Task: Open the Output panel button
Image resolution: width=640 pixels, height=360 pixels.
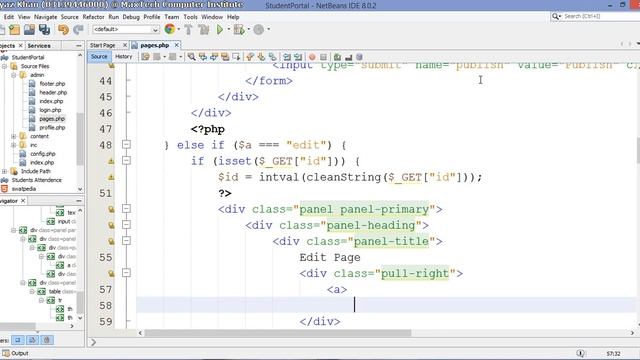Action: 16,353
